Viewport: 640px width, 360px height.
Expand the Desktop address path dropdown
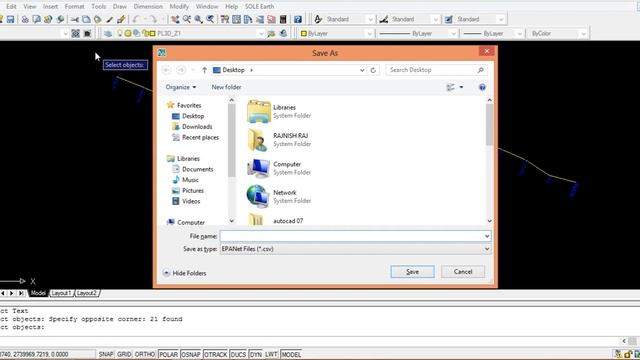click(x=362, y=70)
